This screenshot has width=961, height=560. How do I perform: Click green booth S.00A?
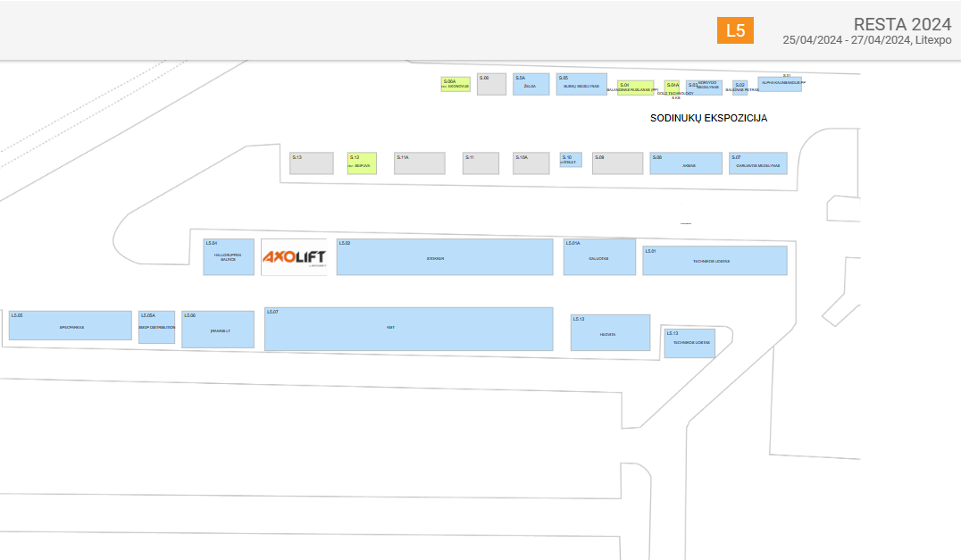[455, 84]
